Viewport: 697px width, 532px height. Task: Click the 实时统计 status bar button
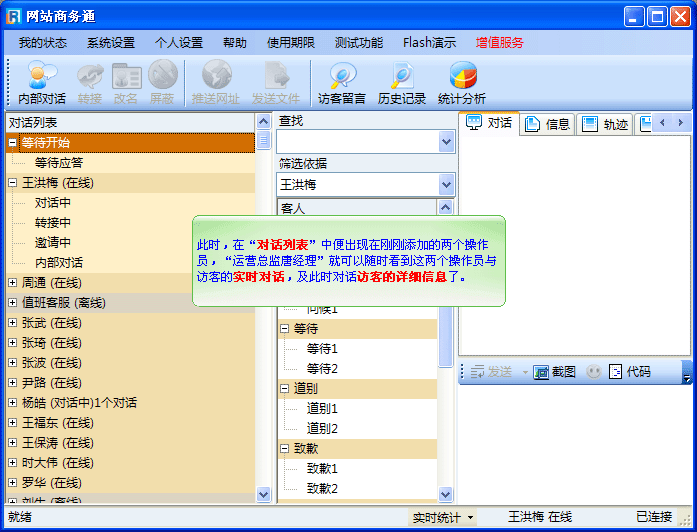[x=443, y=517]
